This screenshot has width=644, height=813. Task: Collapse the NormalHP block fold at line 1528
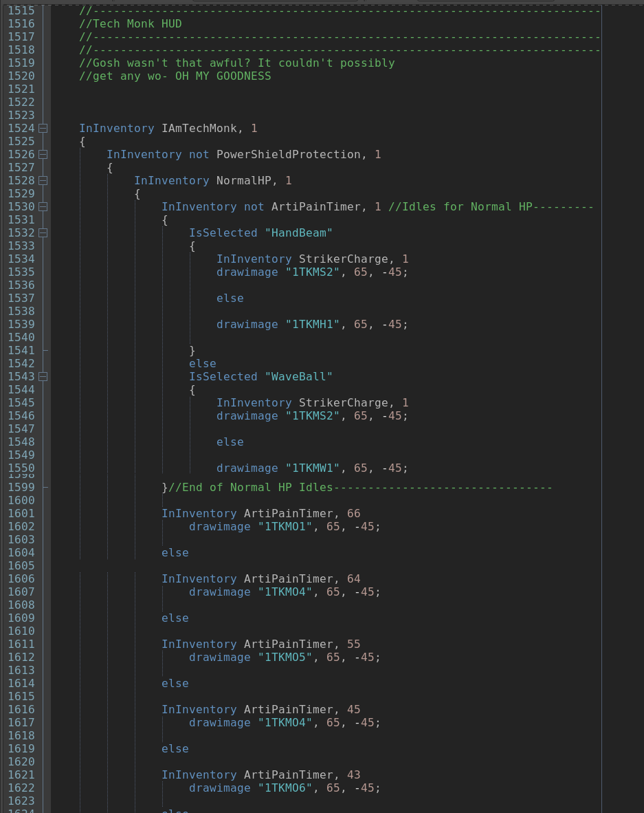tap(43, 180)
